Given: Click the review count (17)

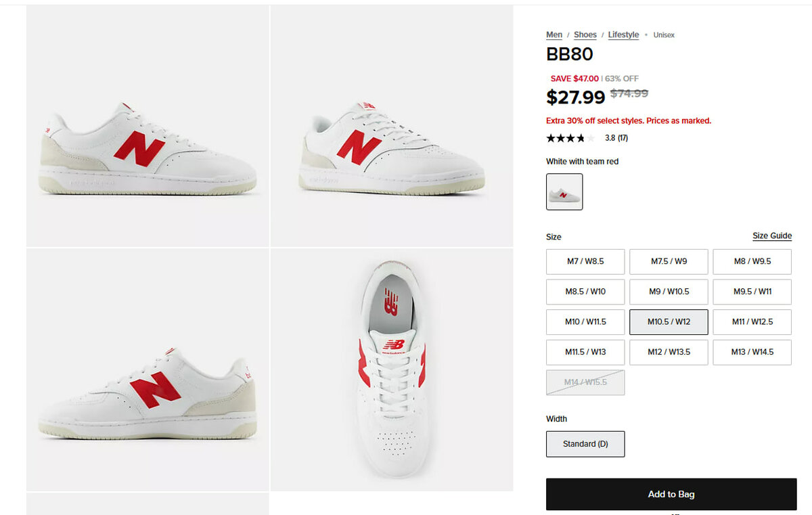Looking at the screenshot, I should pyautogui.click(x=622, y=138).
